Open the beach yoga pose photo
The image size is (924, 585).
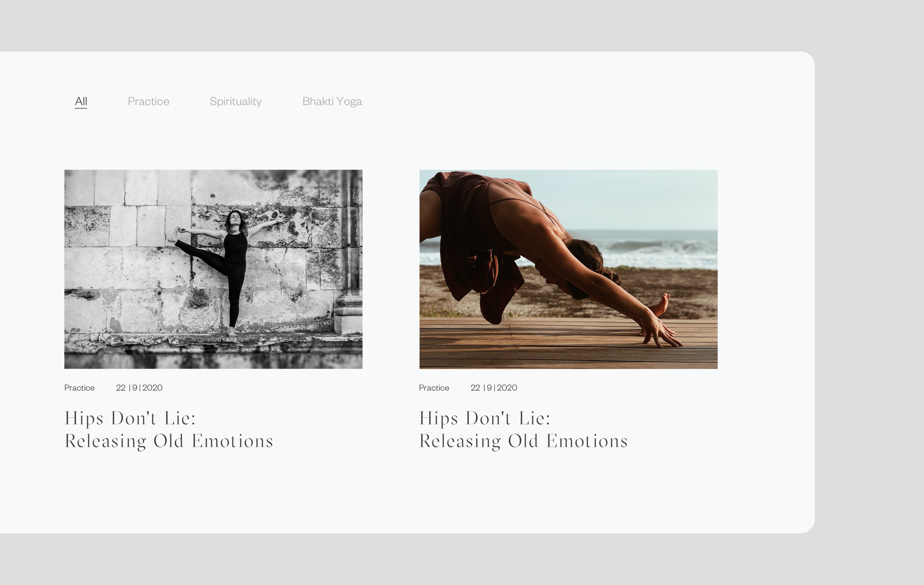(x=568, y=269)
